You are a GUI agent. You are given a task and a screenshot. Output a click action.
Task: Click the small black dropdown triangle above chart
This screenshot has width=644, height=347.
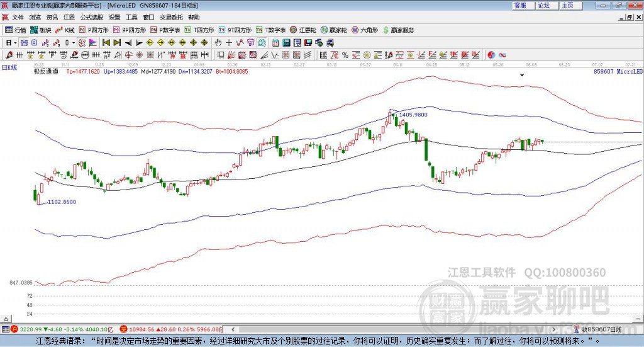[522, 75]
